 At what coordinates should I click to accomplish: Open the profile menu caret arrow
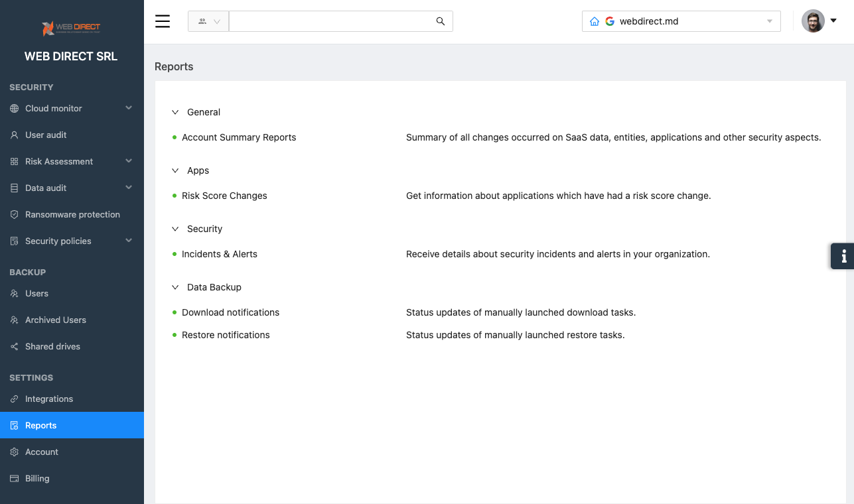[833, 21]
